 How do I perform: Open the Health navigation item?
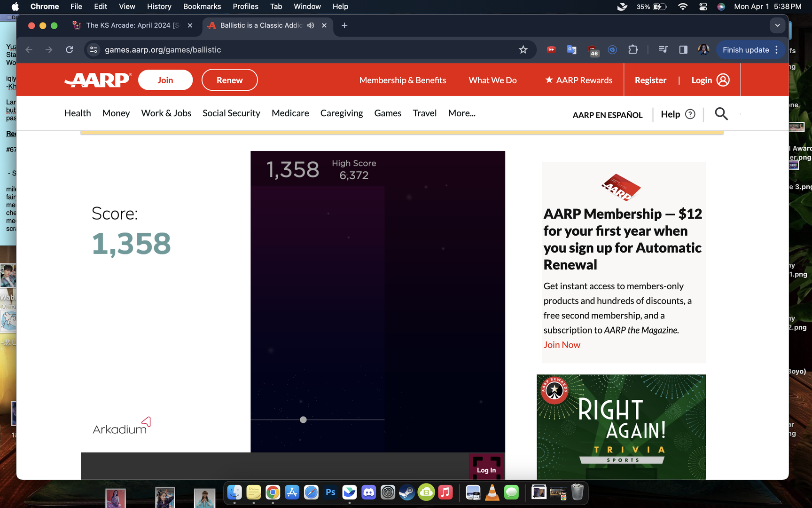coord(78,113)
